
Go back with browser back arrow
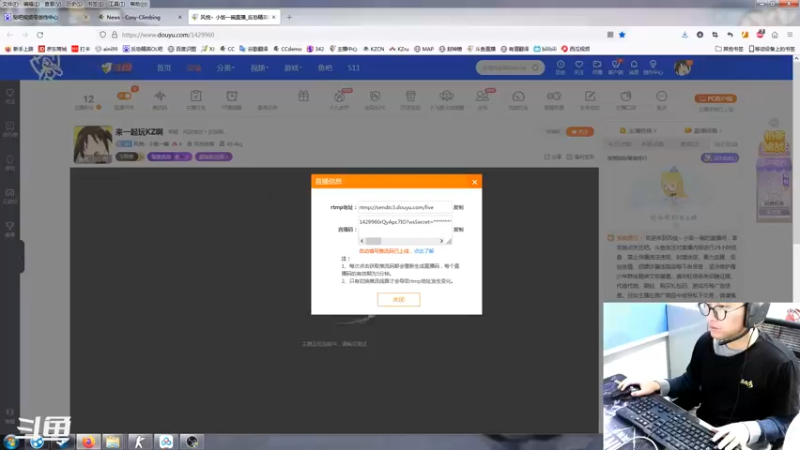tap(10, 35)
